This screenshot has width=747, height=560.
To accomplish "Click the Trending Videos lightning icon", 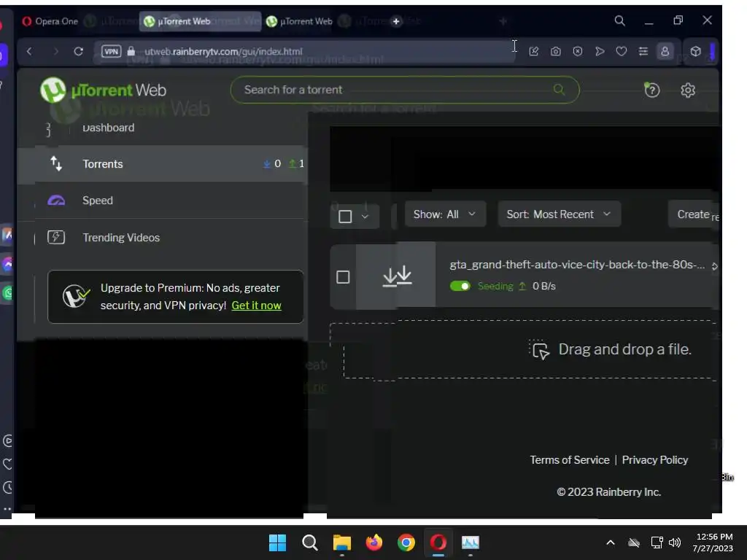I will 56,237.
